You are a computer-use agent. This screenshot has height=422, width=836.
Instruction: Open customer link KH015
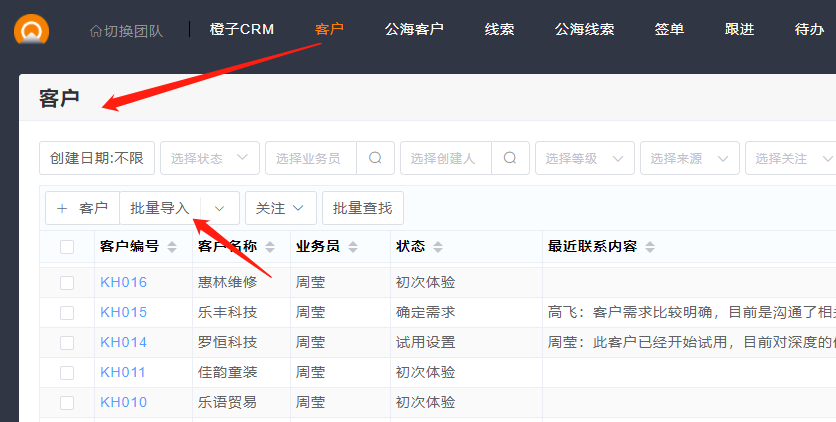(x=123, y=313)
